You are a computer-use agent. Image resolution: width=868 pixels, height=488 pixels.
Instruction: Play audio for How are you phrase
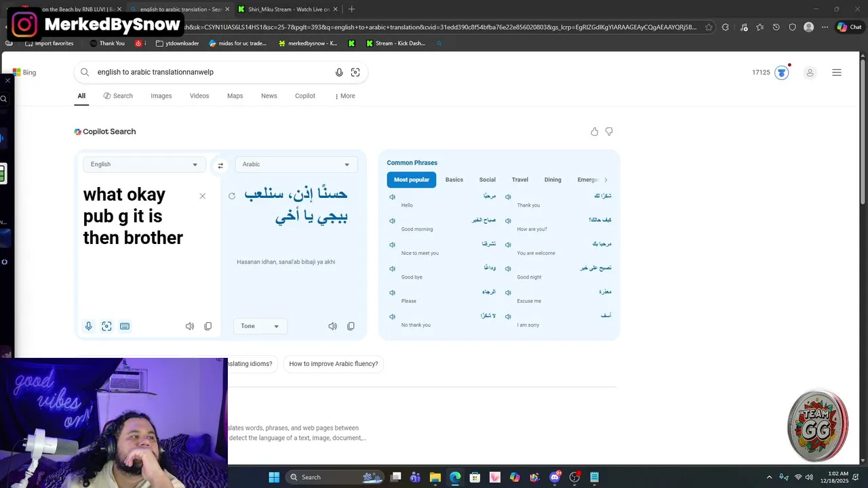(x=508, y=221)
